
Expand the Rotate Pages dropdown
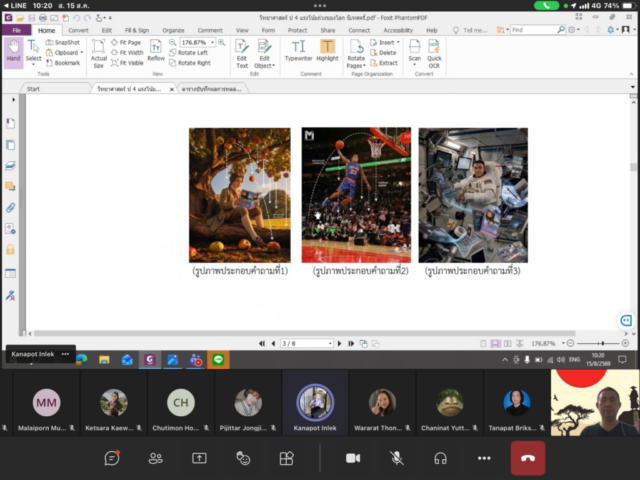(x=364, y=66)
